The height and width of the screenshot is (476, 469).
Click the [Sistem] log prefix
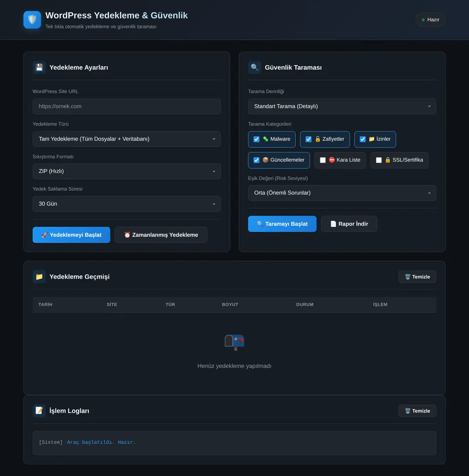pos(51,442)
